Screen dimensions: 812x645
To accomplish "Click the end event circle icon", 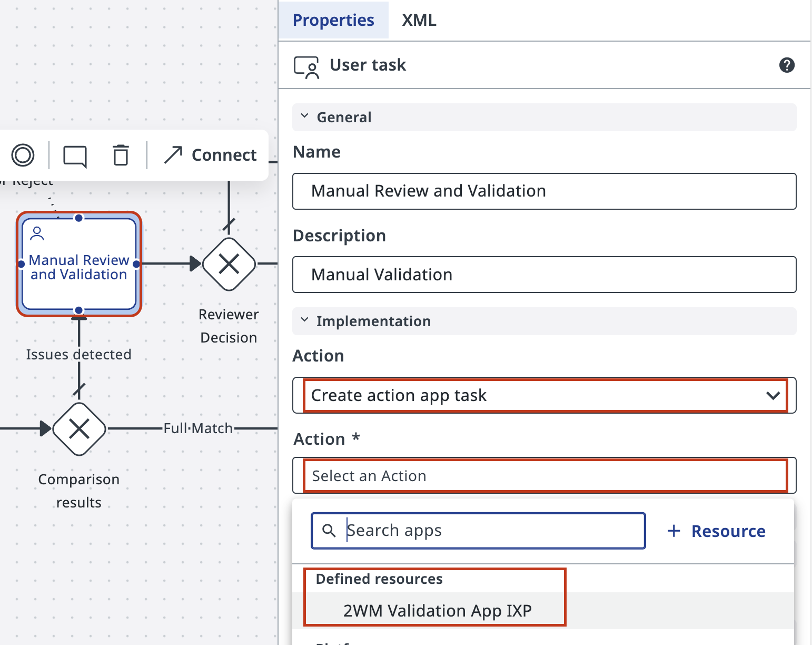I will [x=23, y=155].
